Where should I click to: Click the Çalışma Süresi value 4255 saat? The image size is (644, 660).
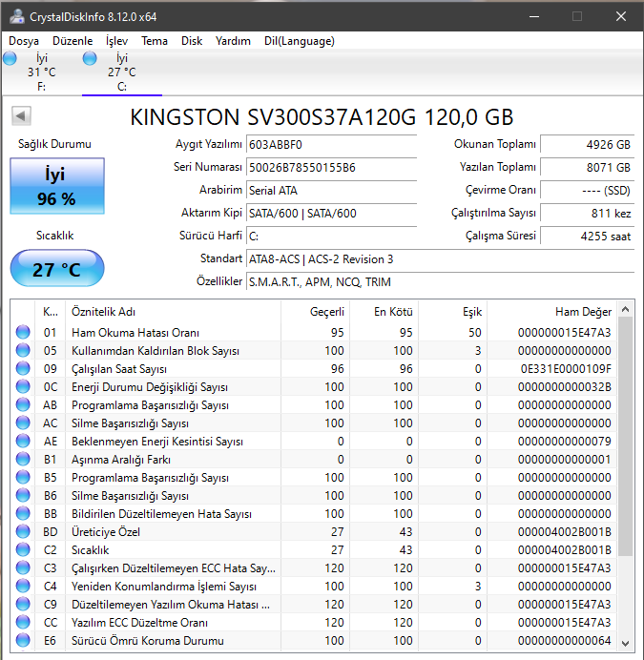(x=587, y=236)
